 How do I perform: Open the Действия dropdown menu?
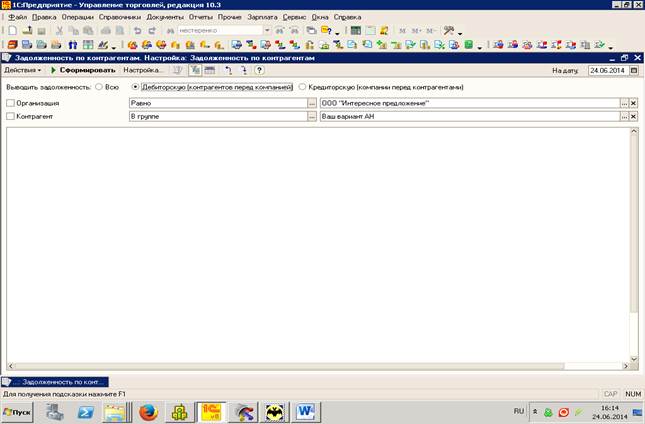pyautogui.click(x=23, y=70)
